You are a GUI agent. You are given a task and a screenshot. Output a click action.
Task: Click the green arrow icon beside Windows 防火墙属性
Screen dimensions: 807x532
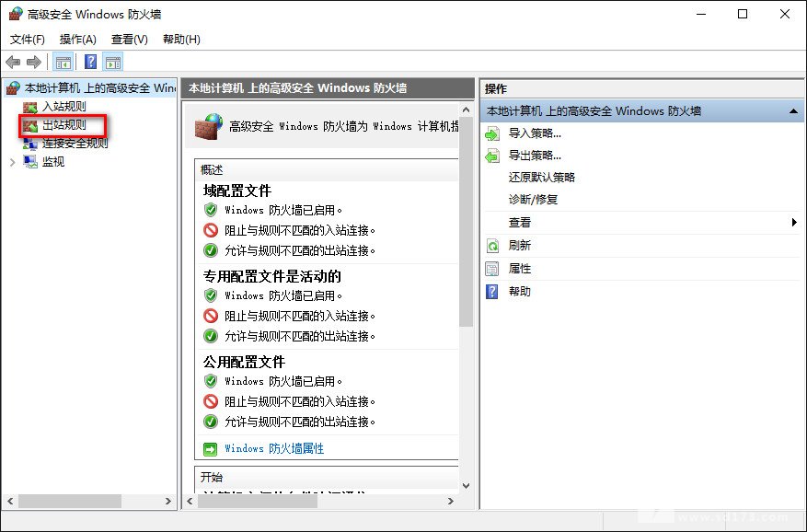211,449
